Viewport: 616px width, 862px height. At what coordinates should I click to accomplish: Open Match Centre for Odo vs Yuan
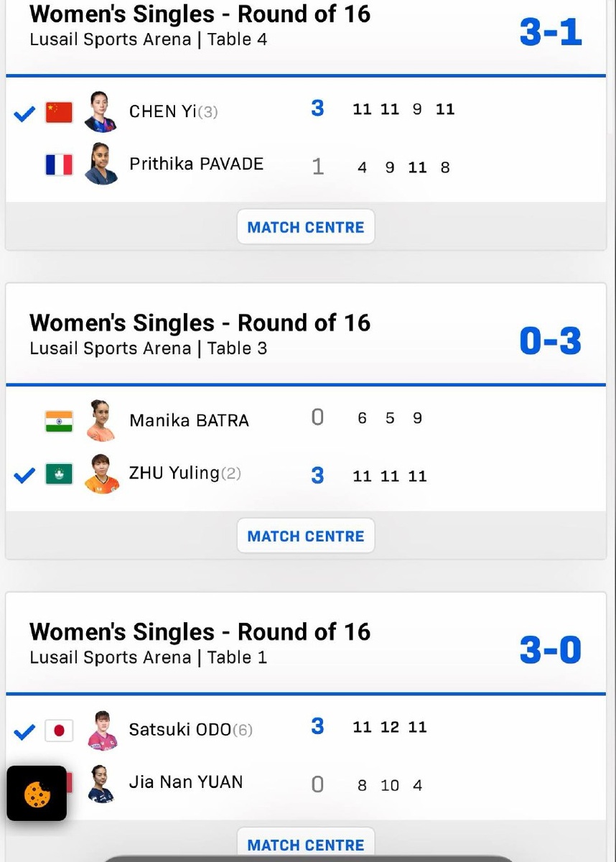306,845
